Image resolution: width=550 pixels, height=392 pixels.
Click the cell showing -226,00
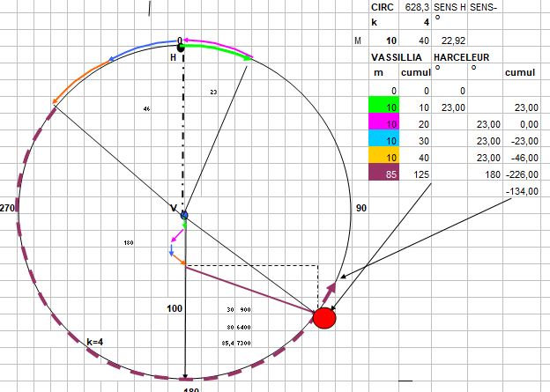pyautogui.click(x=519, y=174)
